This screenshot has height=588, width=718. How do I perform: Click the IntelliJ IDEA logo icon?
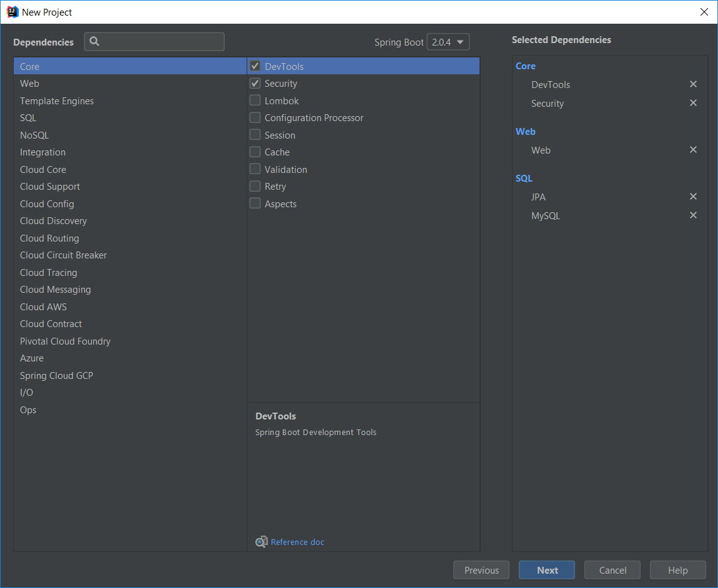pyautogui.click(x=12, y=12)
